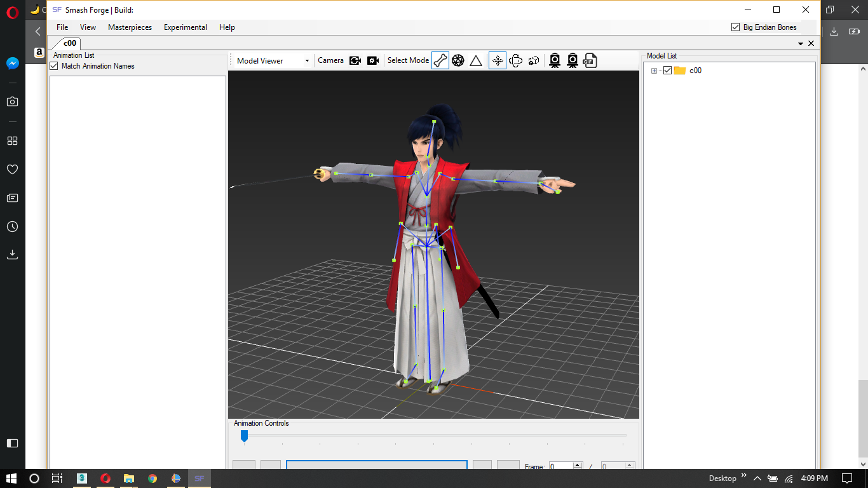Screen dimensions: 868x488
Task: Export an animated GIF
Action: (x=590, y=60)
